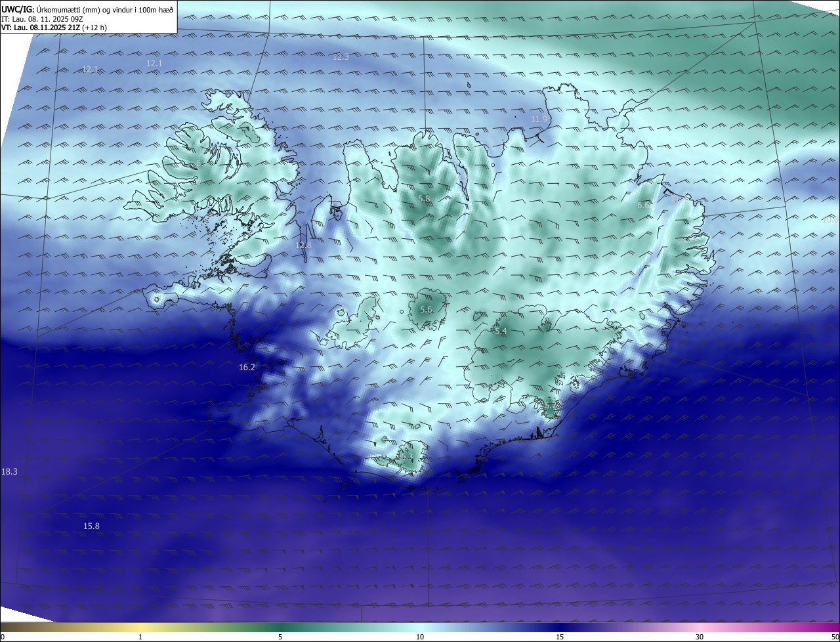
Task: Click the 12.8 value label on the map
Action: pyautogui.click(x=303, y=245)
